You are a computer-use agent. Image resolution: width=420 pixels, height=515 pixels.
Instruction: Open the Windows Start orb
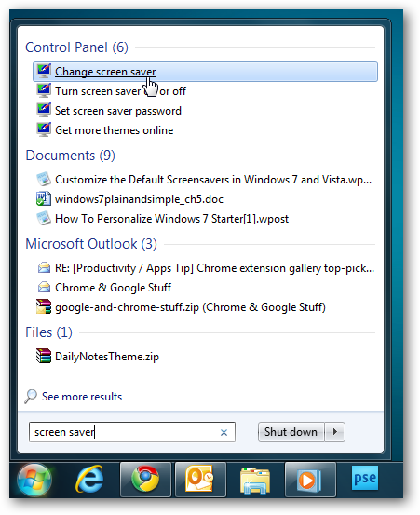34,480
